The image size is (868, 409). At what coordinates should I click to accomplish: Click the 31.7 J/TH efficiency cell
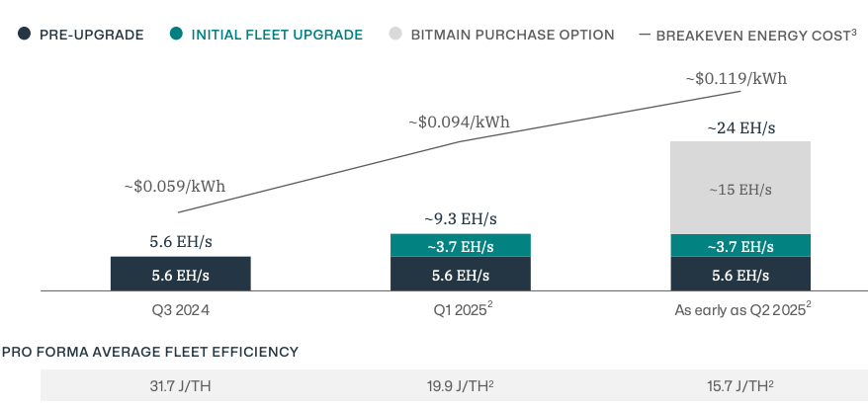coord(180,385)
